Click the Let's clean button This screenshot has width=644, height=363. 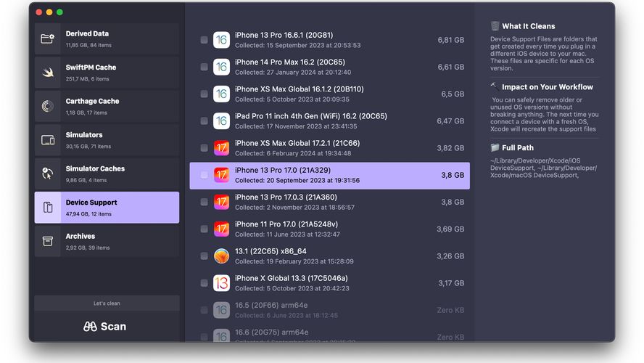[x=107, y=303]
